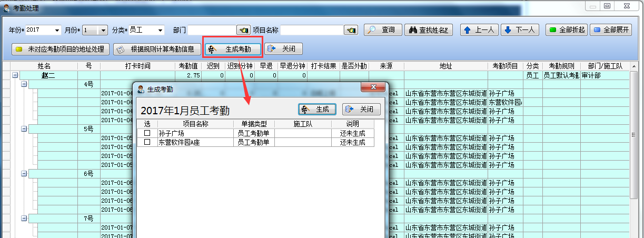Focus the 项目名称 input field

[x=312, y=30]
